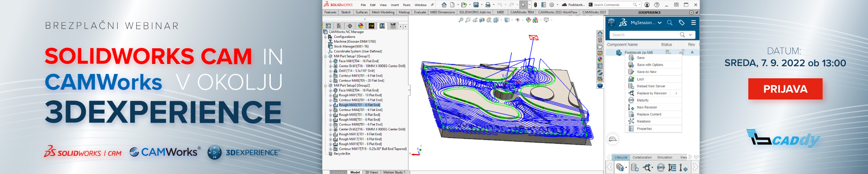
Task: Switch to the Evaluate ribbon tab
Action: [x=420, y=12]
